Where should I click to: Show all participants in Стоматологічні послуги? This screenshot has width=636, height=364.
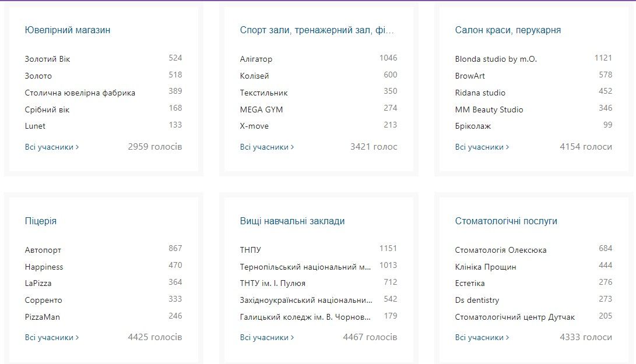pos(482,338)
